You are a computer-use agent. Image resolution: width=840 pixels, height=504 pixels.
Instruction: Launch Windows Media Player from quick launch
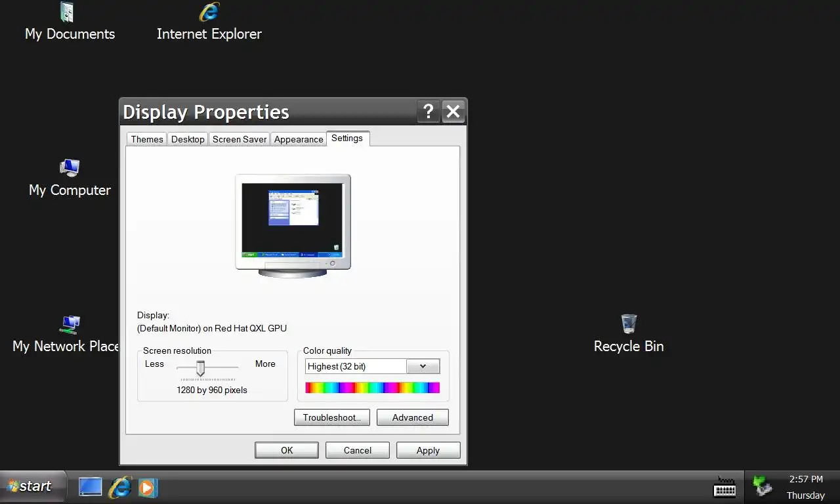click(148, 488)
